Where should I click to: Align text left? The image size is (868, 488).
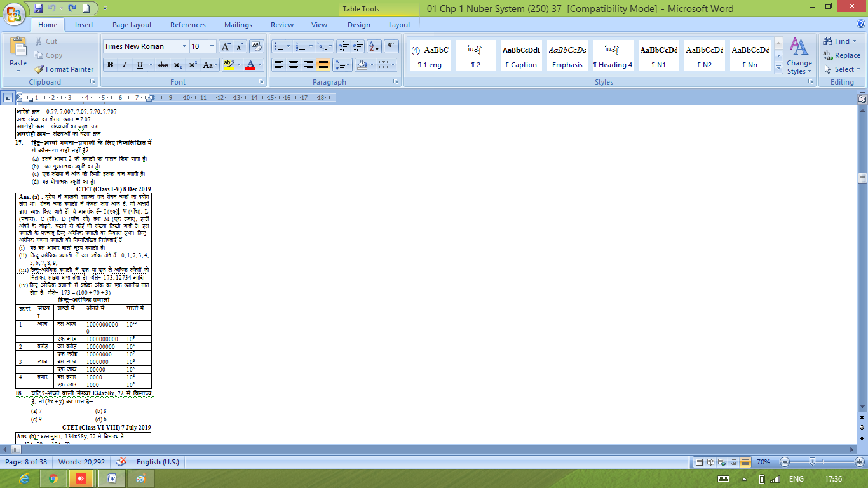278,65
